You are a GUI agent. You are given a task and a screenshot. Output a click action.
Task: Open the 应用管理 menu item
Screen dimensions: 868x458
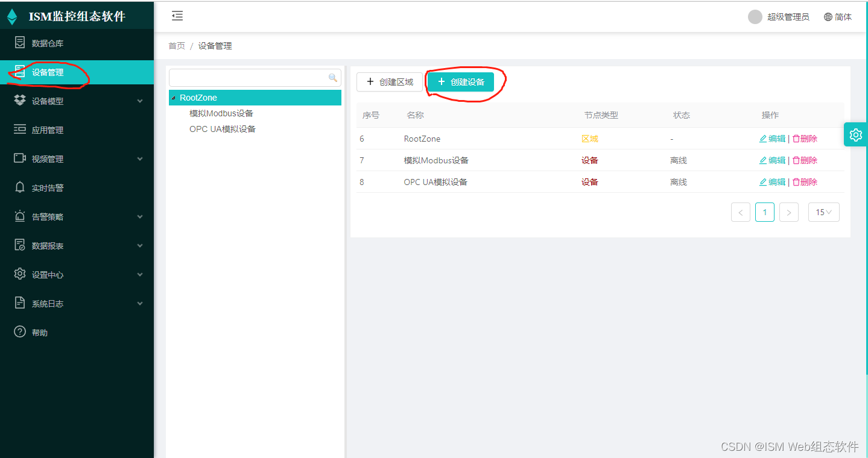coord(77,130)
